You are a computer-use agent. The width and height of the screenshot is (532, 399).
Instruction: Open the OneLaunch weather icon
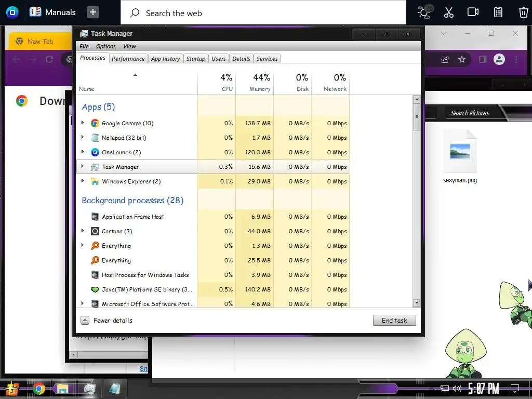(424, 12)
